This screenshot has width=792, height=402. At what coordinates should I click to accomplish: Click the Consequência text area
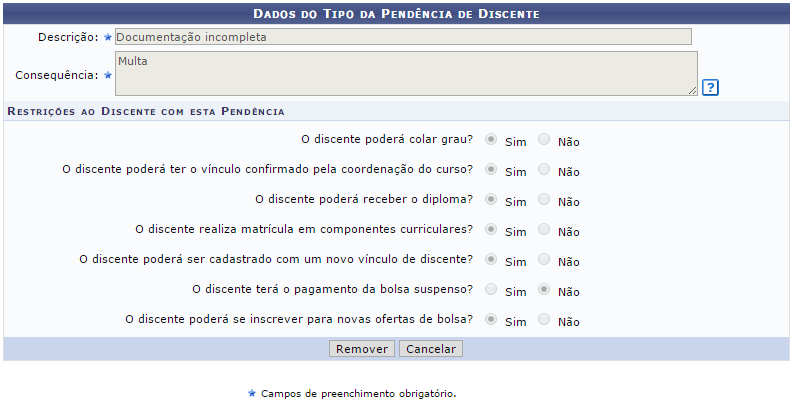pos(402,73)
